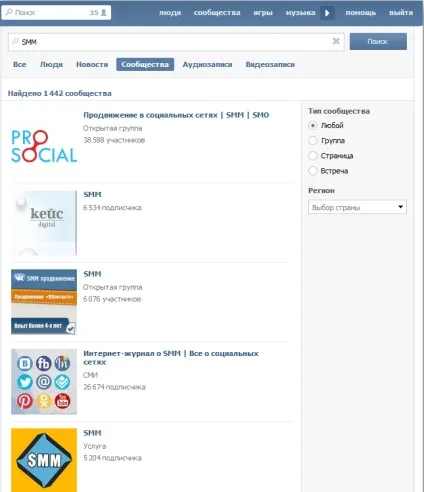Open Продвижение в социальных сетях group link
424x492 pixels.
pyautogui.click(x=176, y=115)
